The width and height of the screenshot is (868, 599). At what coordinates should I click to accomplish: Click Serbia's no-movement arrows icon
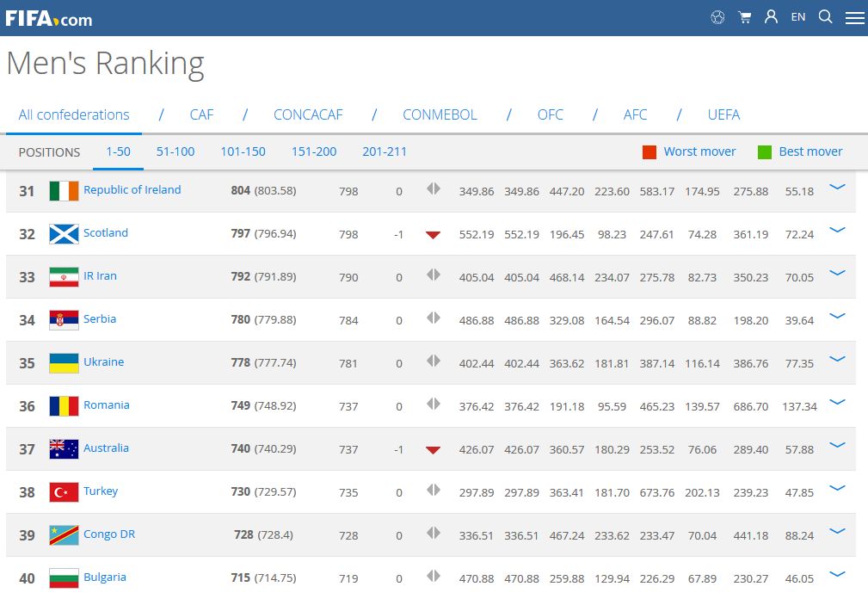[434, 318]
